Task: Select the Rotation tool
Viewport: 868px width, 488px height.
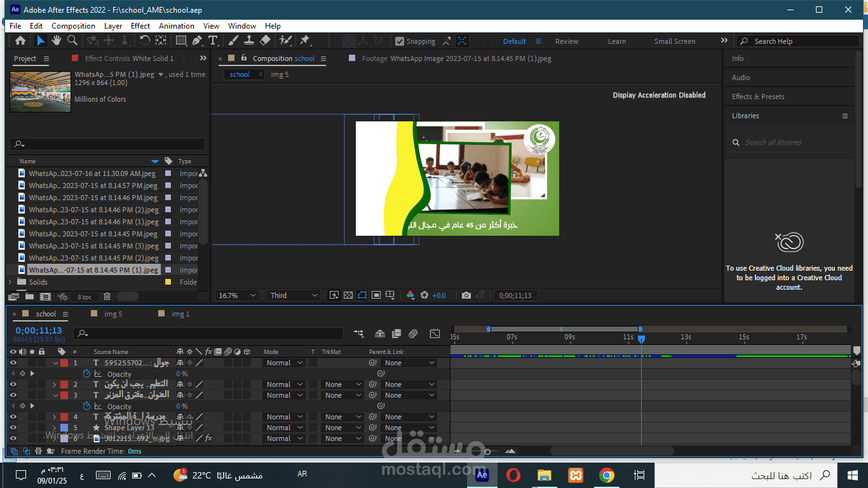Action: (x=145, y=41)
